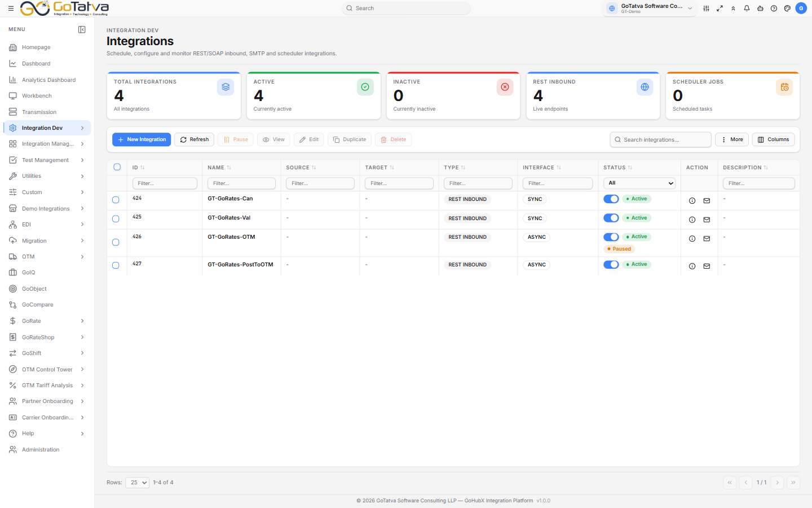Viewport: 812px width, 508px height.
Task: Select the checkbox for row 424
Action: tap(116, 200)
